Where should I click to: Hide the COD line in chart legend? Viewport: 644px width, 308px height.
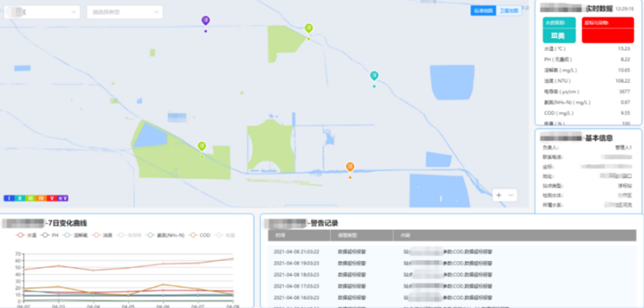198,235
